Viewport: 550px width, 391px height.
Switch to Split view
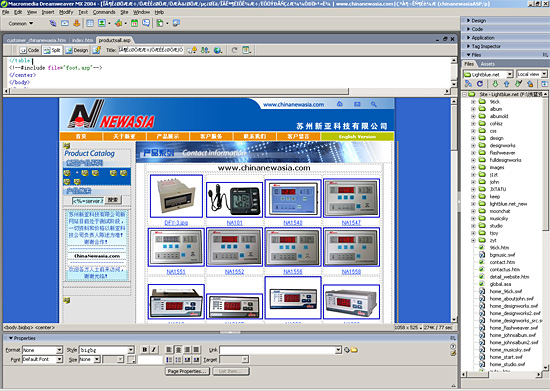52,50
